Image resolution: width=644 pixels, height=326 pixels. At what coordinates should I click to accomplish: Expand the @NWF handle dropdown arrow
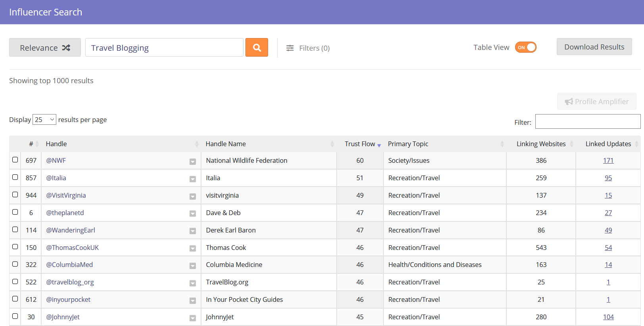tap(193, 162)
